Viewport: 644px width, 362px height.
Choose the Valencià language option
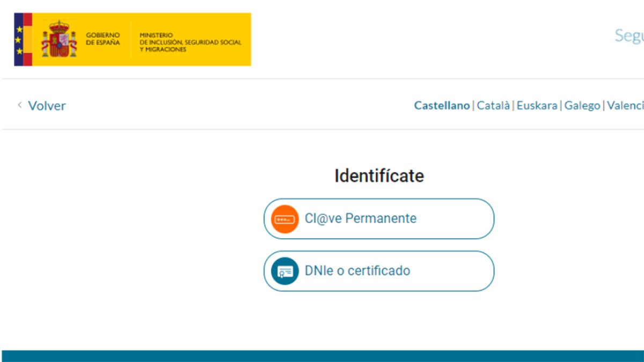tap(626, 106)
